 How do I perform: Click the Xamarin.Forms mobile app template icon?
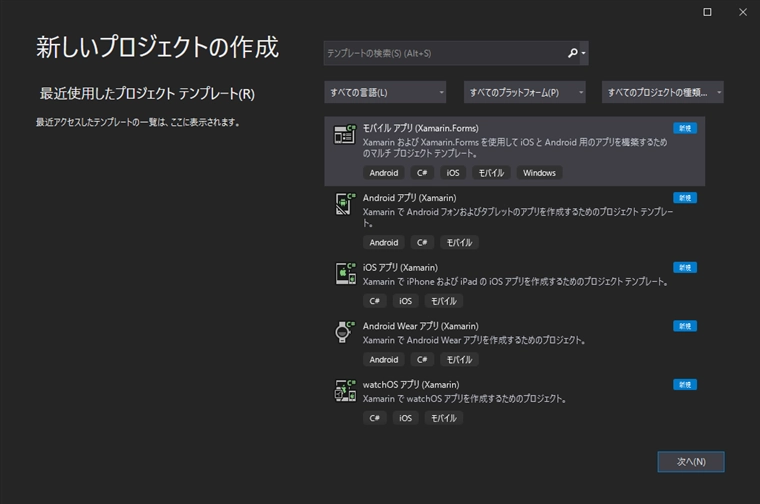click(x=345, y=134)
